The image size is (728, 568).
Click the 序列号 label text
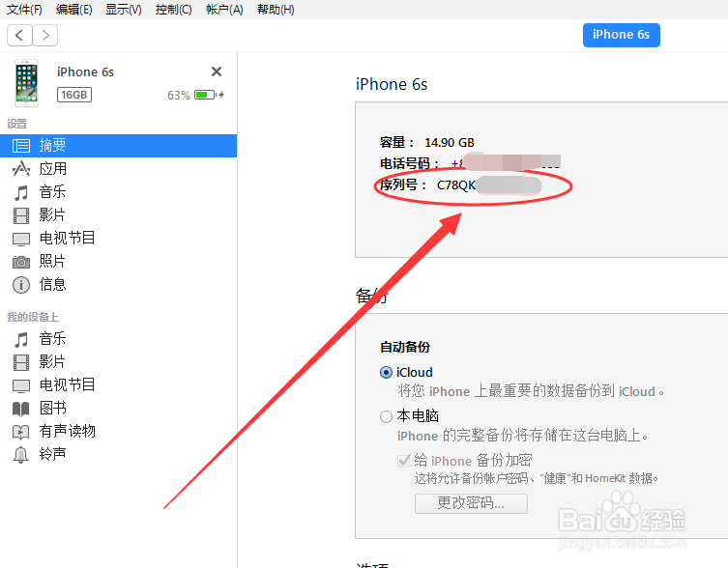403,185
